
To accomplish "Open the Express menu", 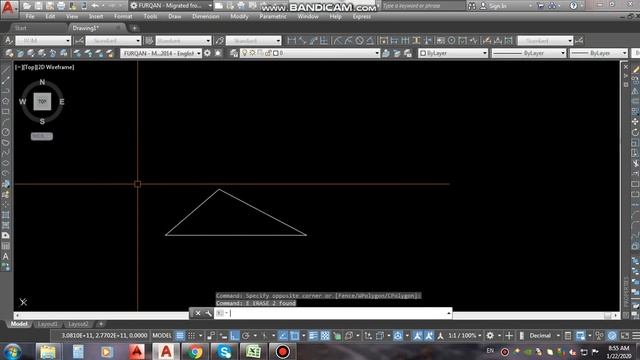I will click(x=362, y=17).
